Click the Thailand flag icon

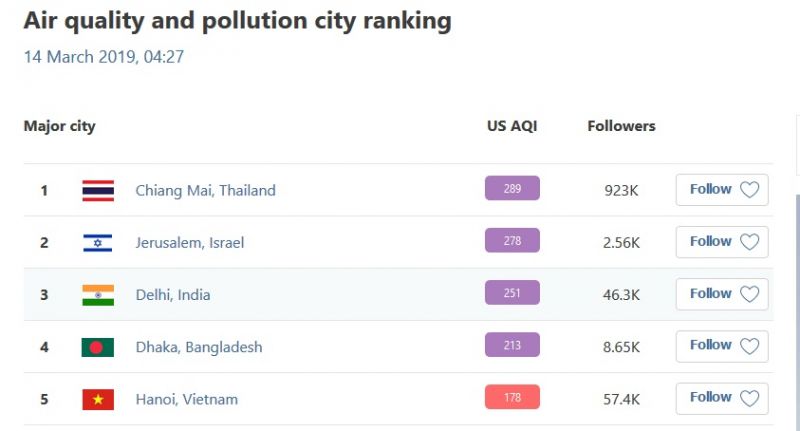[98, 190]
